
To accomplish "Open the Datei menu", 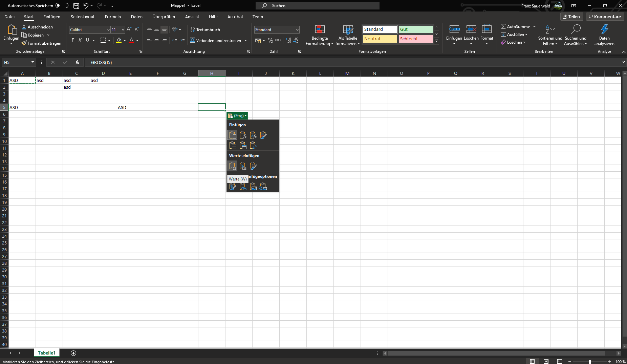I will (x=9, y=17).
